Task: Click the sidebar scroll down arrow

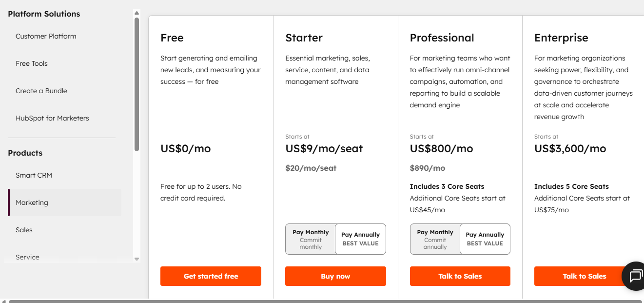Action: 137,259
